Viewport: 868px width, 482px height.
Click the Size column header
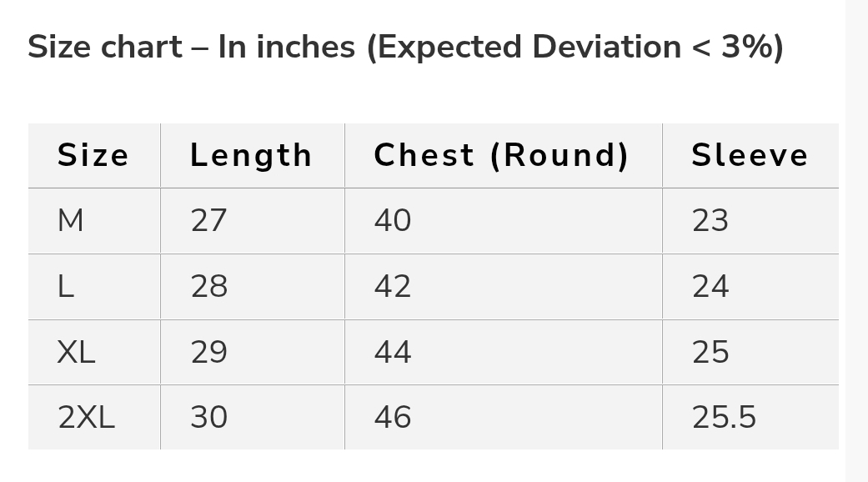click(93, 156)
